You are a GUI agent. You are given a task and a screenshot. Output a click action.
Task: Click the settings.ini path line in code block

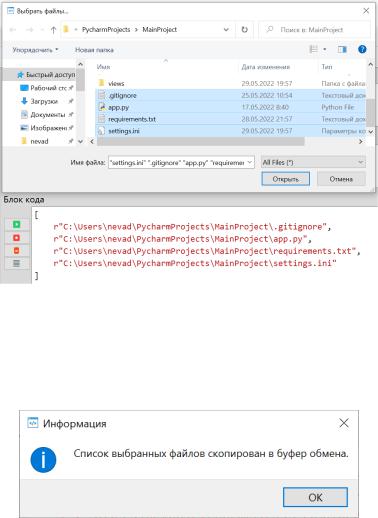[195, 263]
